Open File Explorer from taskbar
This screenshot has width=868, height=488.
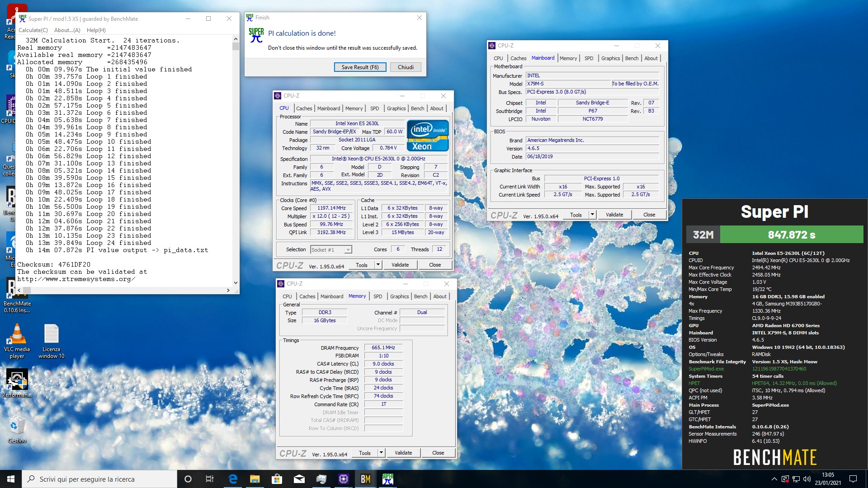[255, 479]
